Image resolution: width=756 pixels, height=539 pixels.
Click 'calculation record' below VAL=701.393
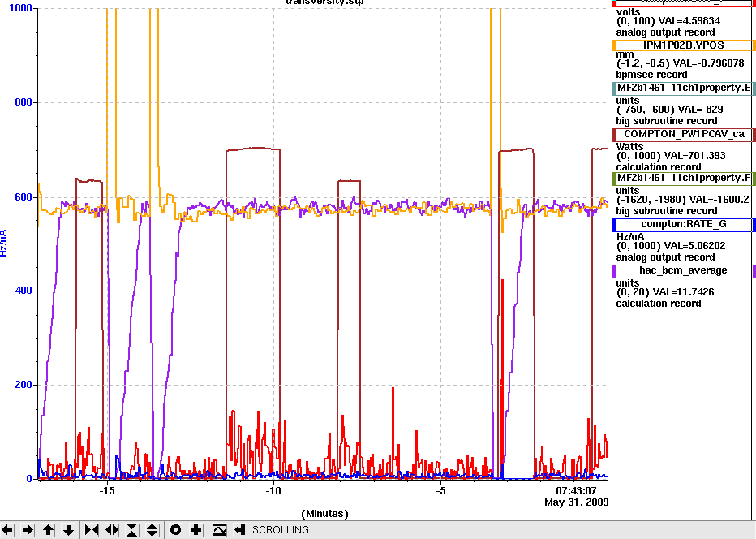click(659, 167)
